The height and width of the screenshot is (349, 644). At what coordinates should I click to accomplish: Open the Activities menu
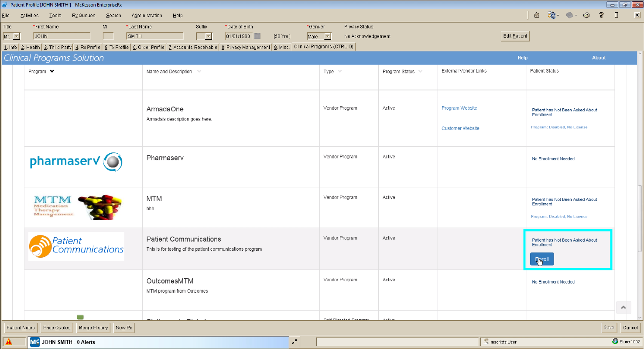click(x=30, y=15)
